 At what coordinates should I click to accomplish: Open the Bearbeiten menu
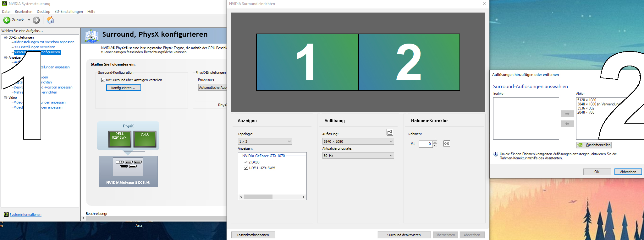click(24, 12)
